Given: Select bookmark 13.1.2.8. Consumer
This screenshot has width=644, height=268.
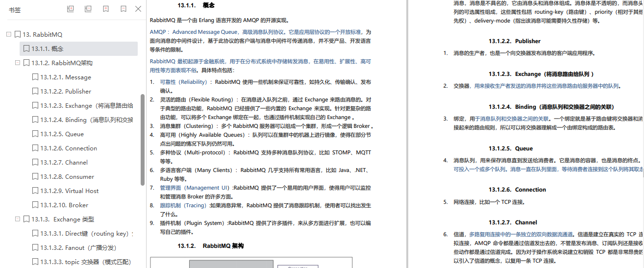Looking at the screenshot, I should point(67,176).
